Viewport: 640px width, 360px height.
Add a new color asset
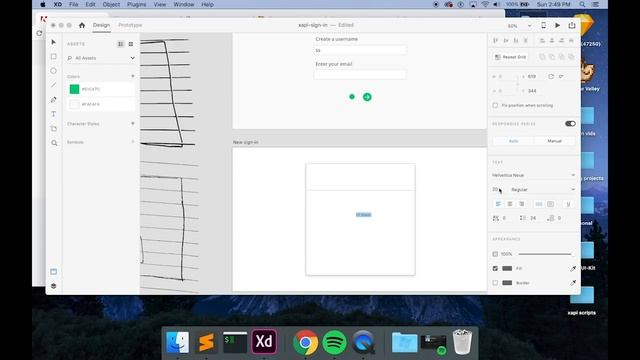(133, 76)
